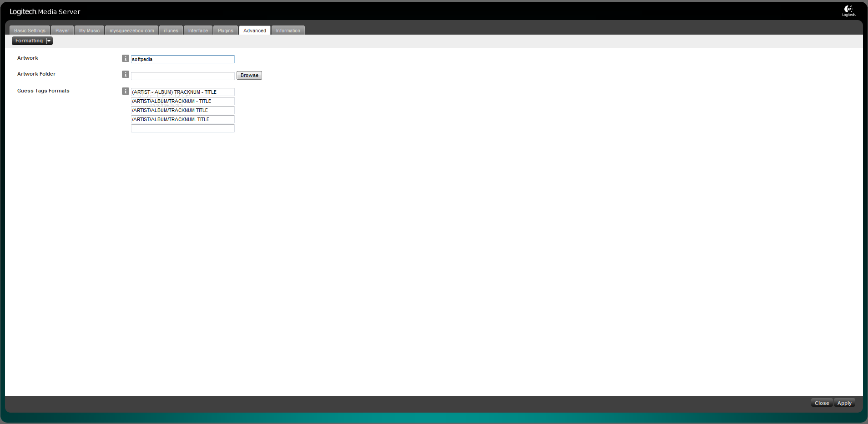Switch to the iTunes tab
Viewport: 868px width, 424px height.
click(x=171, y=31)
